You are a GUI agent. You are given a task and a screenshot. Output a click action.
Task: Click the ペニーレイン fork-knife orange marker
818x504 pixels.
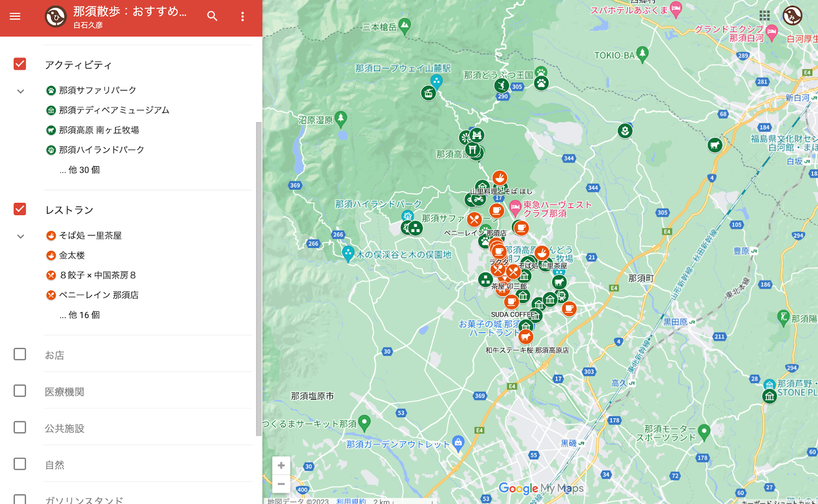pyautogui.click(x=474, y=220)
